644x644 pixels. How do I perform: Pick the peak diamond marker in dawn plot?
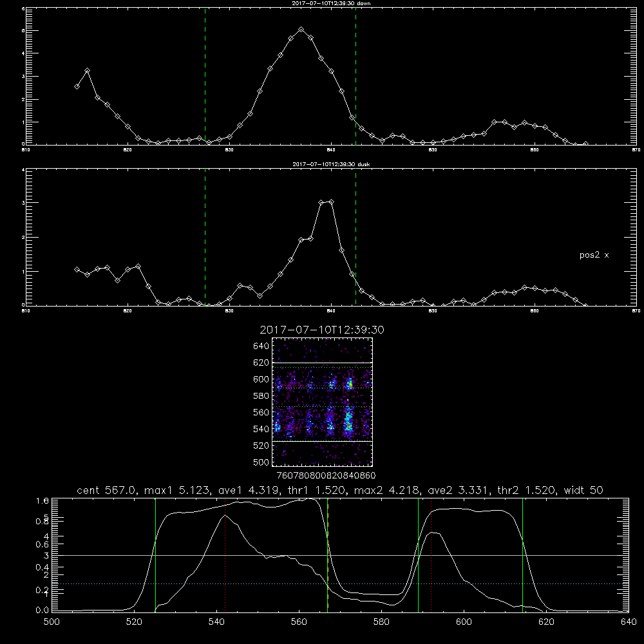(x=301, y=30)
